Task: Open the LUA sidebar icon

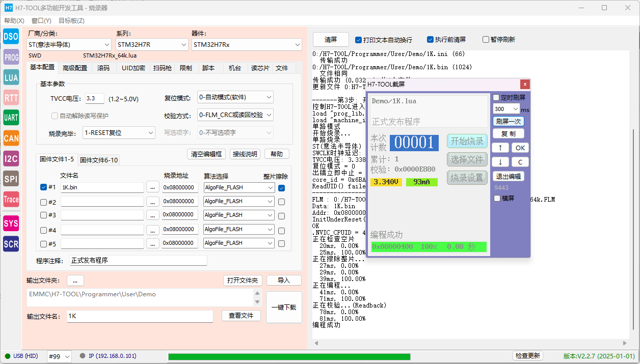Action: click(11, 77)
